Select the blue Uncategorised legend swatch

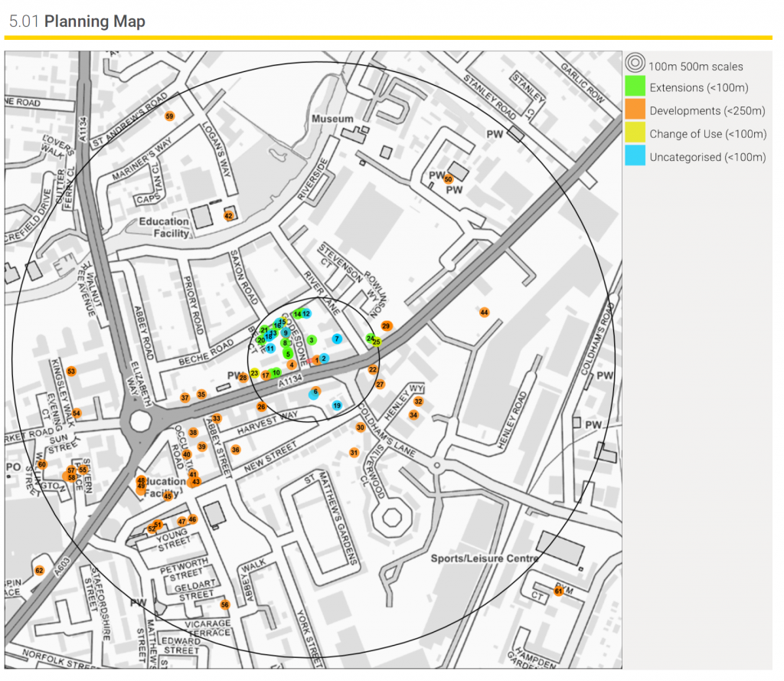point(635,156)
